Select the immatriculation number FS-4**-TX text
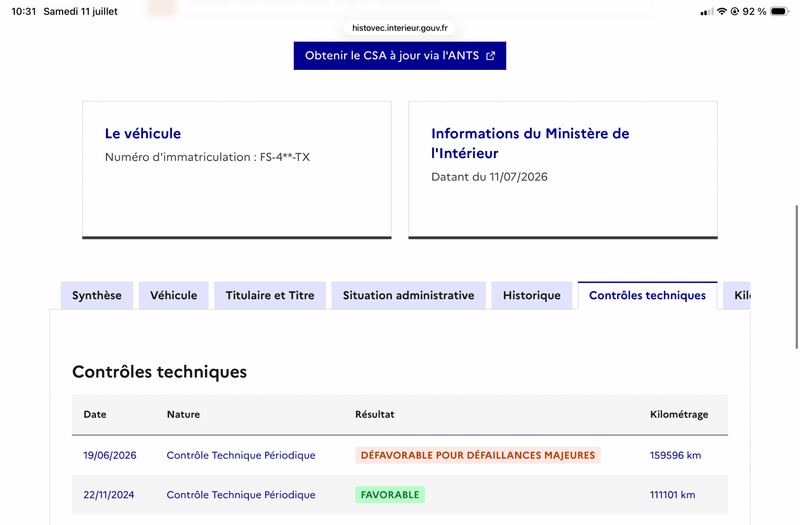800x525 pixels. click(x=285, y=157)
